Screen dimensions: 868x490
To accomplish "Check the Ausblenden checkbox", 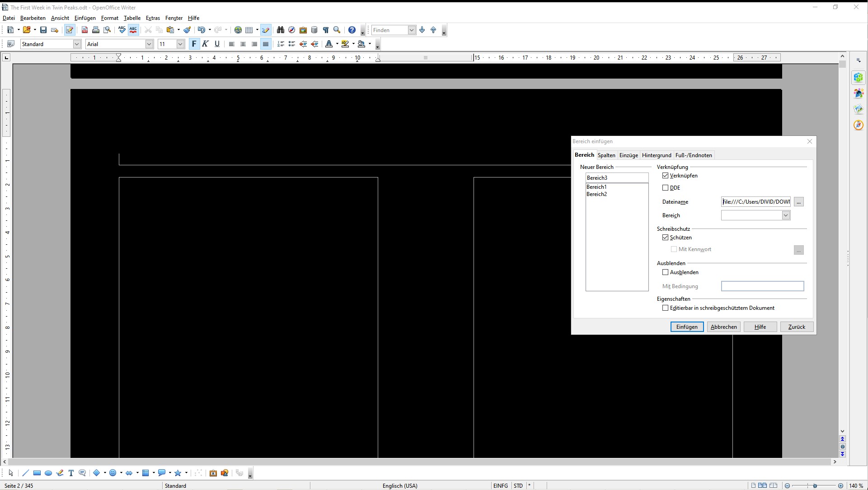I will pyautogui.click(x=665, y=272).
